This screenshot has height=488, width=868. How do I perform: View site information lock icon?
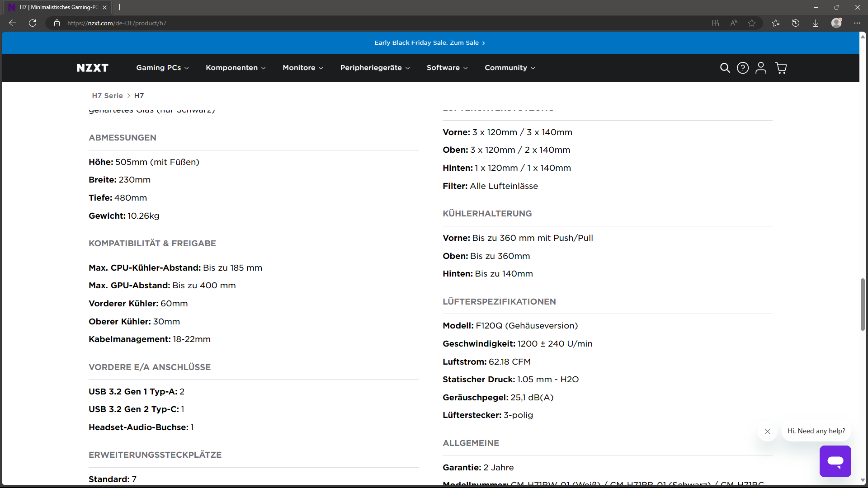tap(57, 23)
